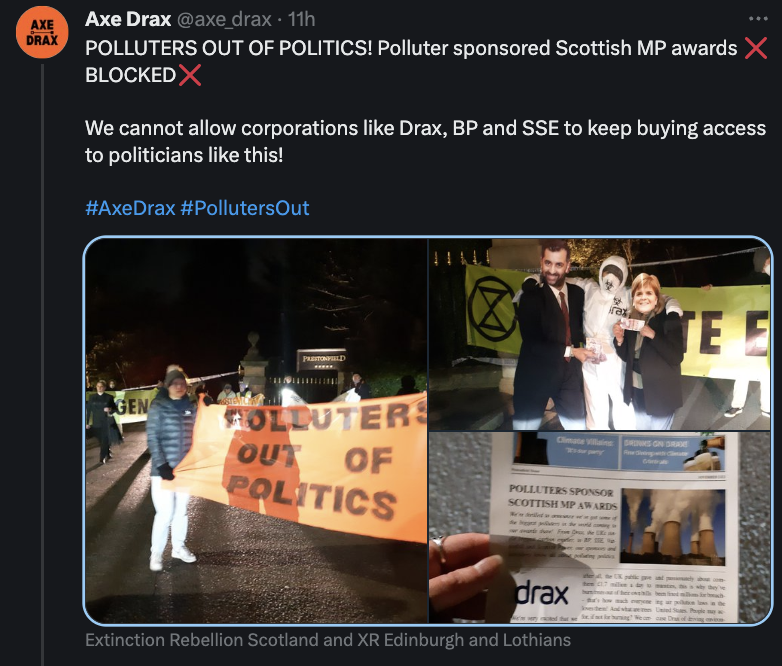Click the Prestonfield sign in the photo
The width and height of the screenshot is (782, 666).
coord(324,359)
